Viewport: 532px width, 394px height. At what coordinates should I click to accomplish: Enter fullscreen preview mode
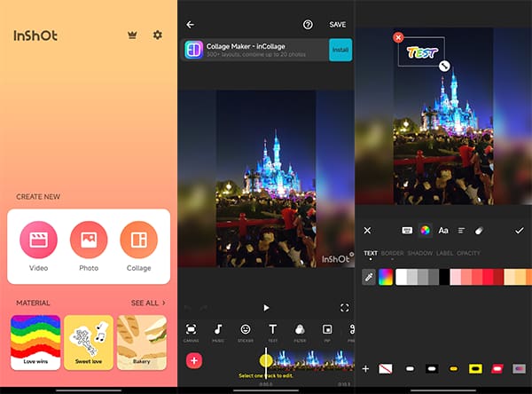tap(345, 308)
